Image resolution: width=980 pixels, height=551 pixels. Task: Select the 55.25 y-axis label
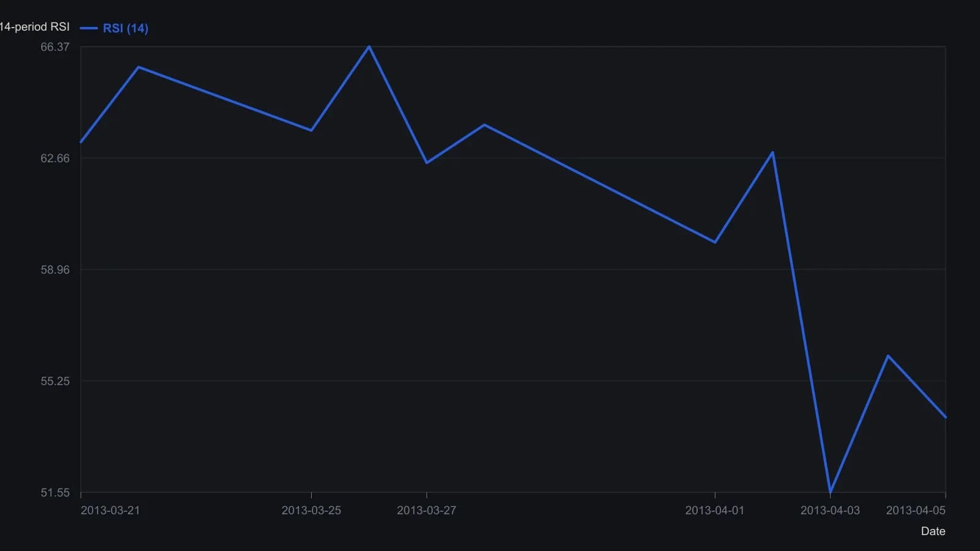coord(55,381)
